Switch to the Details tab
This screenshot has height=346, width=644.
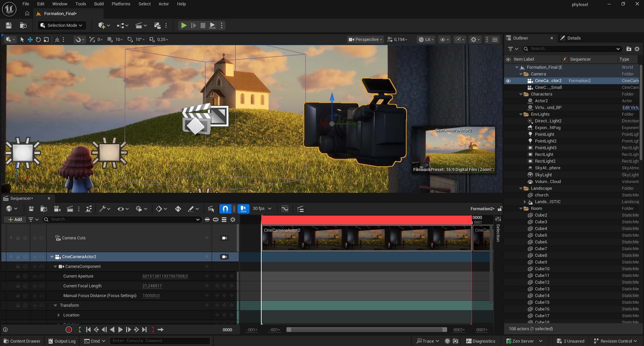(571, 38)
